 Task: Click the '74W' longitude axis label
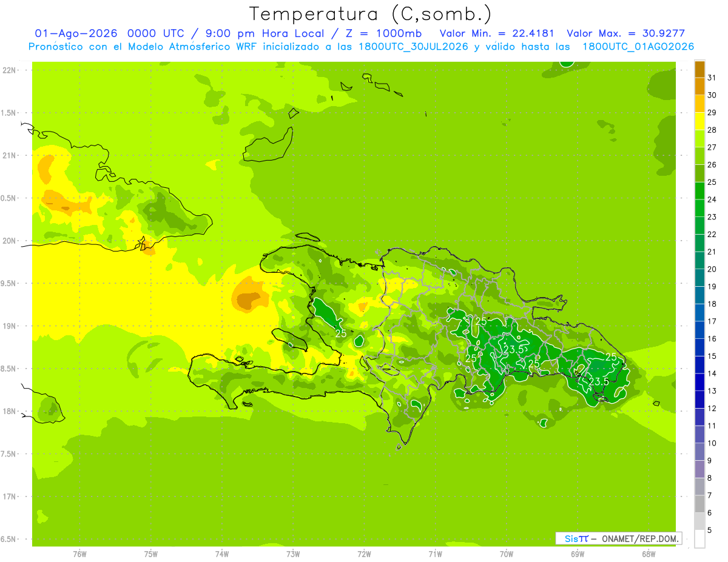pos(222,554)
